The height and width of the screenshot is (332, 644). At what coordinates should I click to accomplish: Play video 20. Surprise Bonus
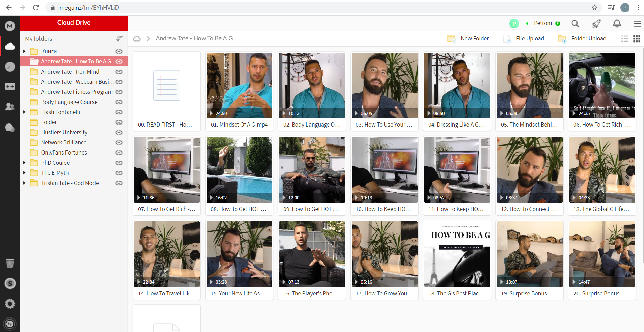coord(602,260)
